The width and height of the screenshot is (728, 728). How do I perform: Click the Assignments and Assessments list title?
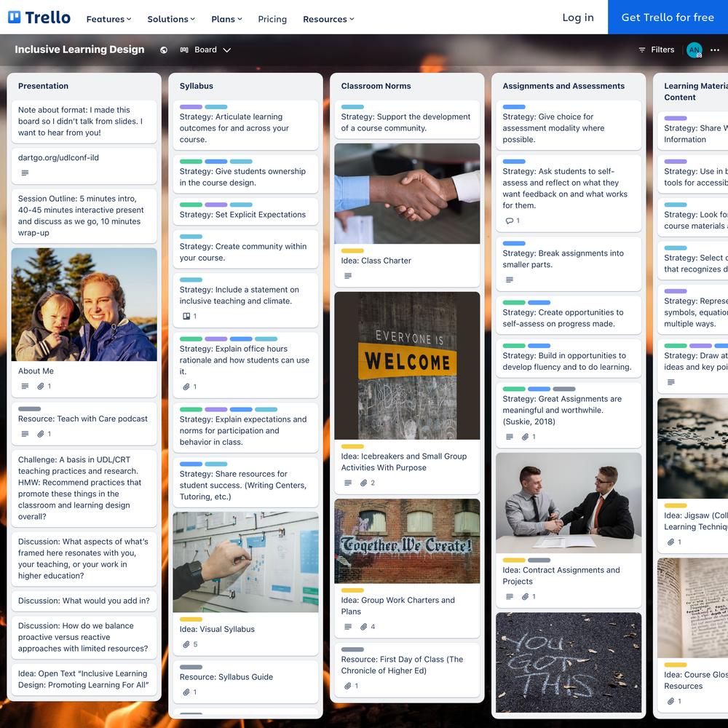click(x=563, y=86)
